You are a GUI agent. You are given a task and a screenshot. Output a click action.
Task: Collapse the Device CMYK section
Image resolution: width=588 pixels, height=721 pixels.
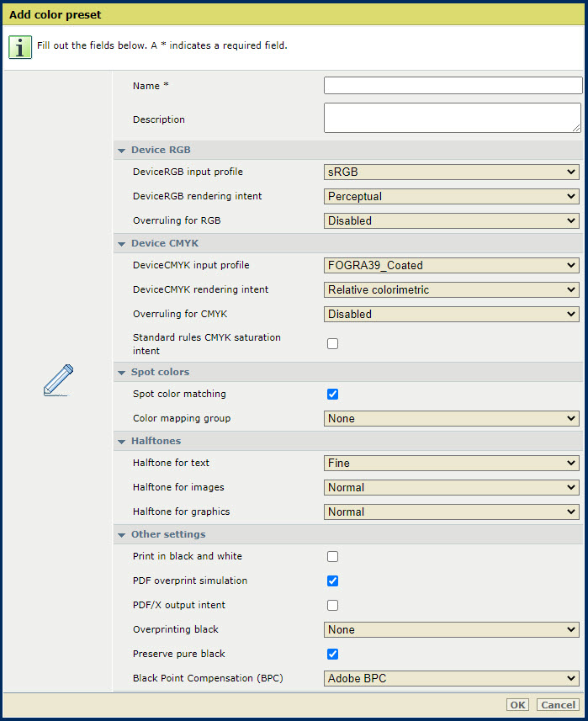click(121, 244)
